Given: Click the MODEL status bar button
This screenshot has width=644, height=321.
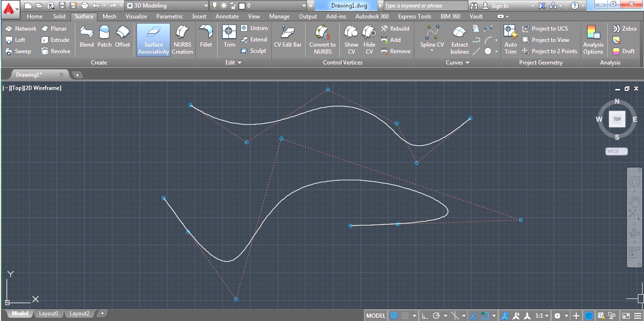Looking at the screenshot, I should coord(376,316).
